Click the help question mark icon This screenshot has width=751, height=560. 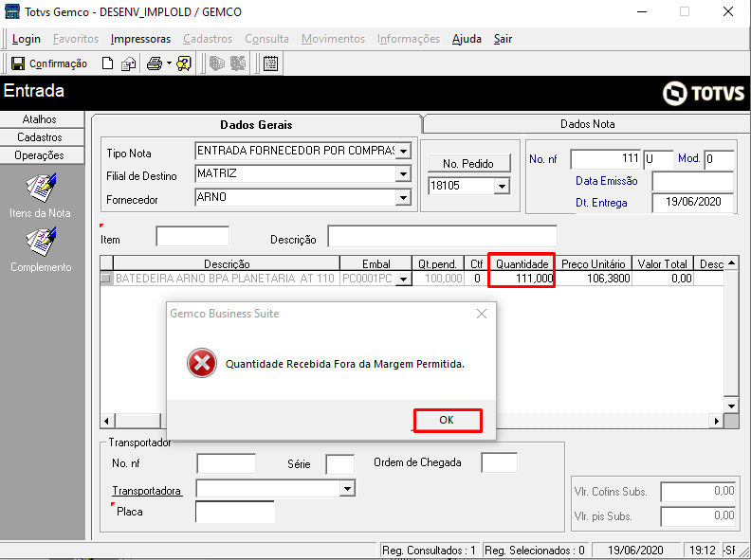[x=184, y=63]
